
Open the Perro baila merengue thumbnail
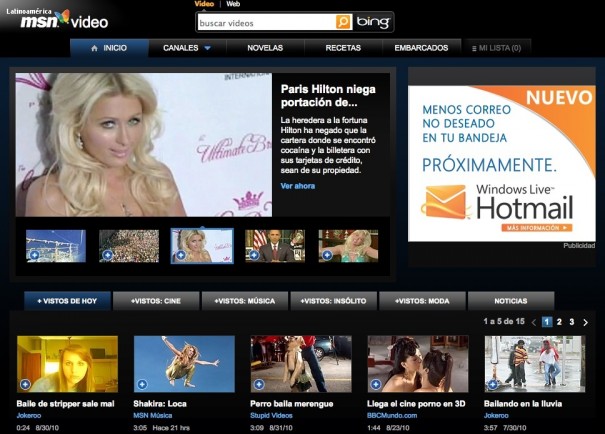(301, 364)
